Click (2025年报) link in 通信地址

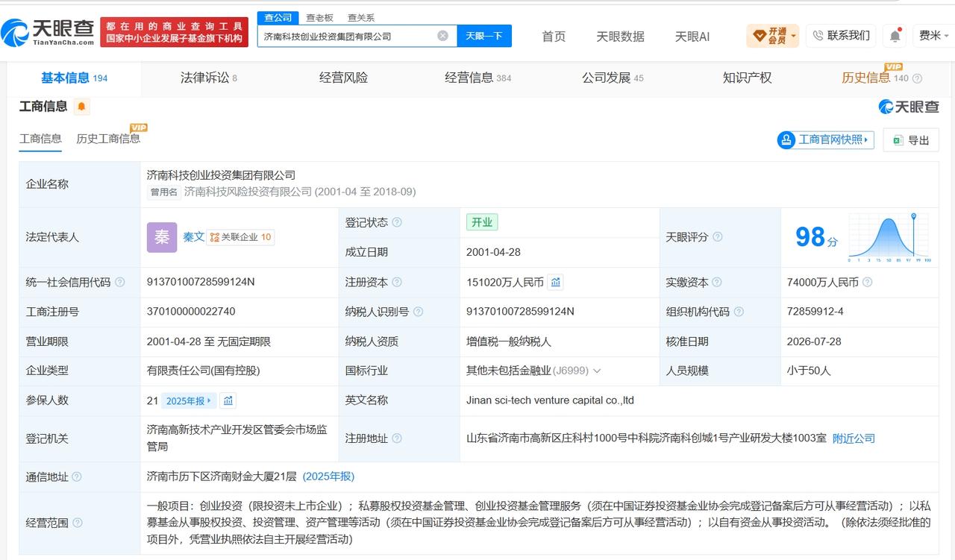[328, 476]
